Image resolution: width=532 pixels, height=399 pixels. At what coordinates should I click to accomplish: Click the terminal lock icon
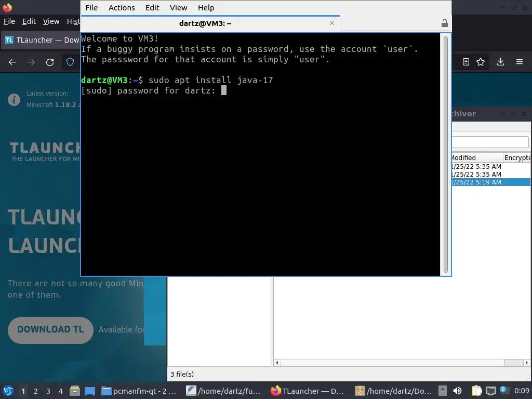click(445, 23)
